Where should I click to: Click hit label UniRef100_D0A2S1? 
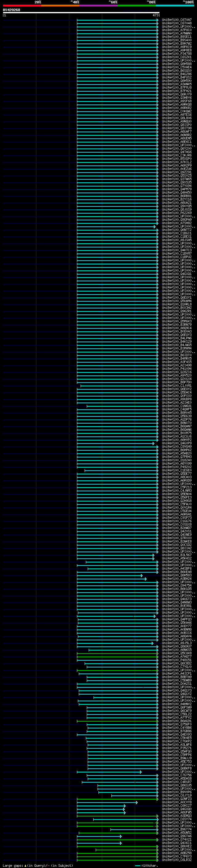[x=176, y=684]
